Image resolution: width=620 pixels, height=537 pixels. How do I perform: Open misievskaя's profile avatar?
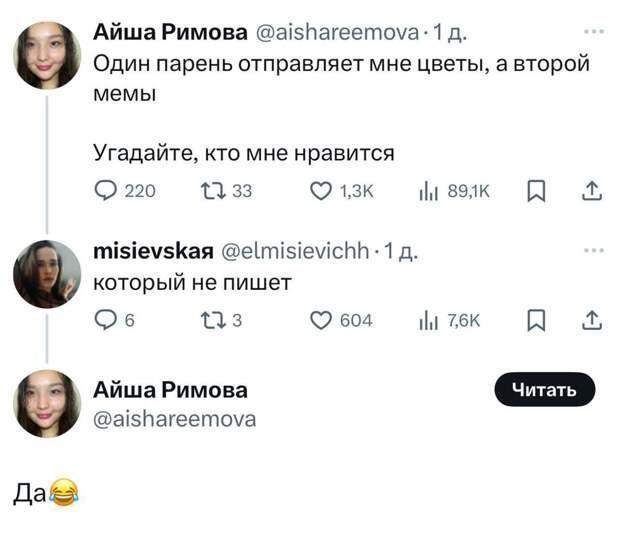point(47,273)
